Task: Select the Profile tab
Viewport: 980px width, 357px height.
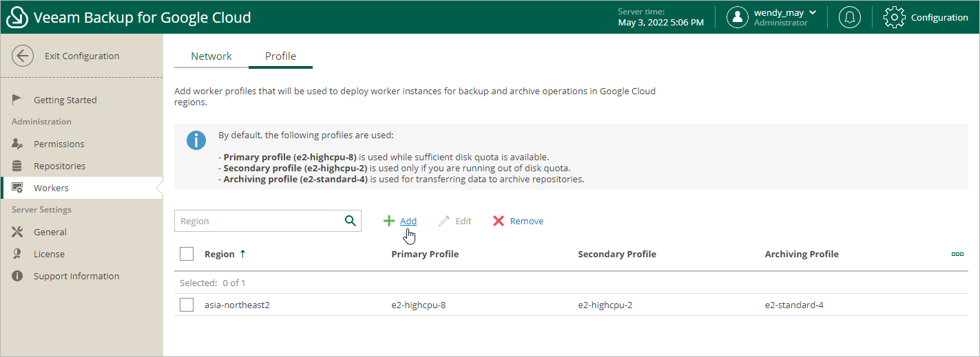Action: (x=281, y=56)
